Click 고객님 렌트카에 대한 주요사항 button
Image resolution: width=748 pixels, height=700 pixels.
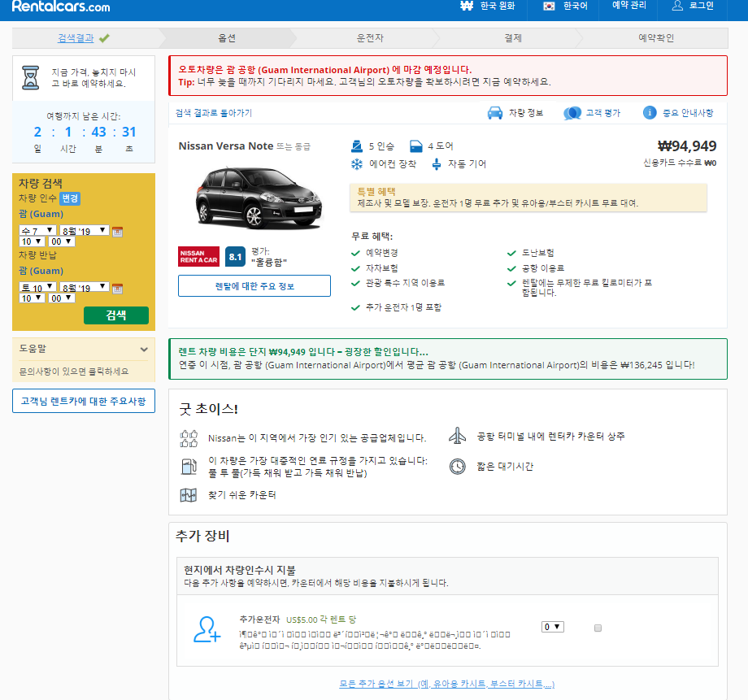tap(84, 402)
